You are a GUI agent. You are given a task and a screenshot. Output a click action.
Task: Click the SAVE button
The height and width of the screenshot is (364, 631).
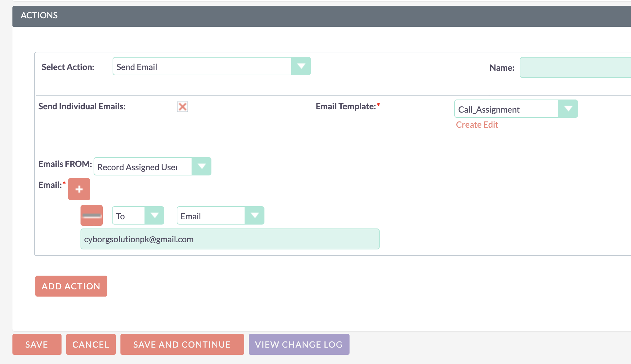pos(37,344)
